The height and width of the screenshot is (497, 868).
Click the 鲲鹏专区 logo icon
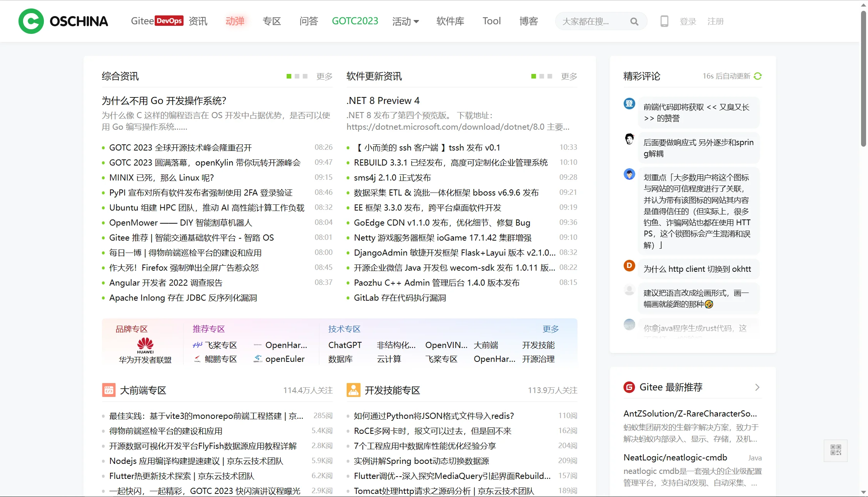click(197, 359)
